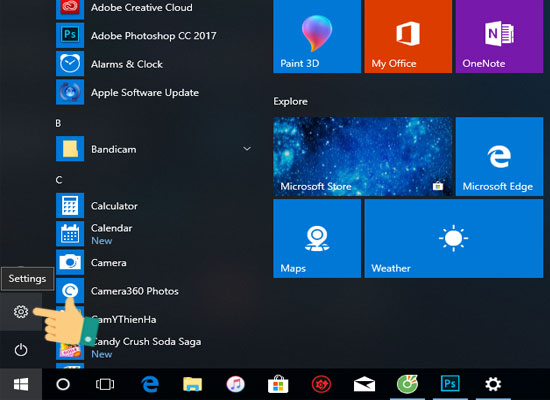Open Task View on the taskbar
550x400 pixels.
[x=105, y=384]
